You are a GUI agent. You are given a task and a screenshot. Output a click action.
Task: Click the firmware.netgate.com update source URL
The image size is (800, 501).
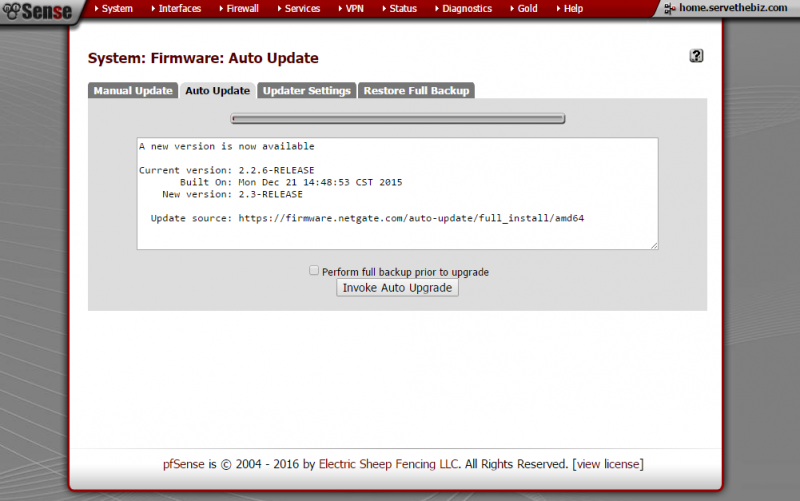click(411, 218)
